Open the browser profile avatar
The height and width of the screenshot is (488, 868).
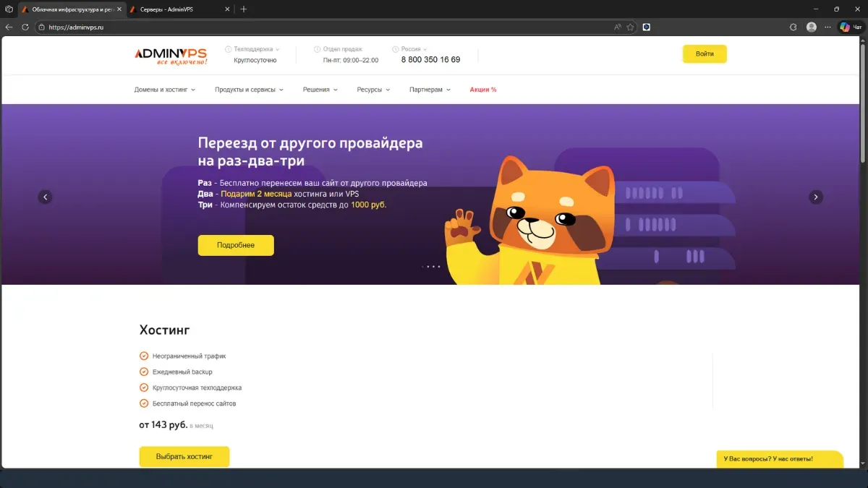812,27
